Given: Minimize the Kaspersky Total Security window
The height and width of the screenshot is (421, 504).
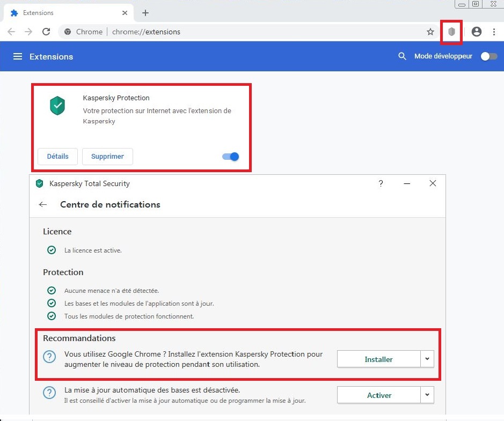Looking at the screenshot, I should click(x=407, y=183).
